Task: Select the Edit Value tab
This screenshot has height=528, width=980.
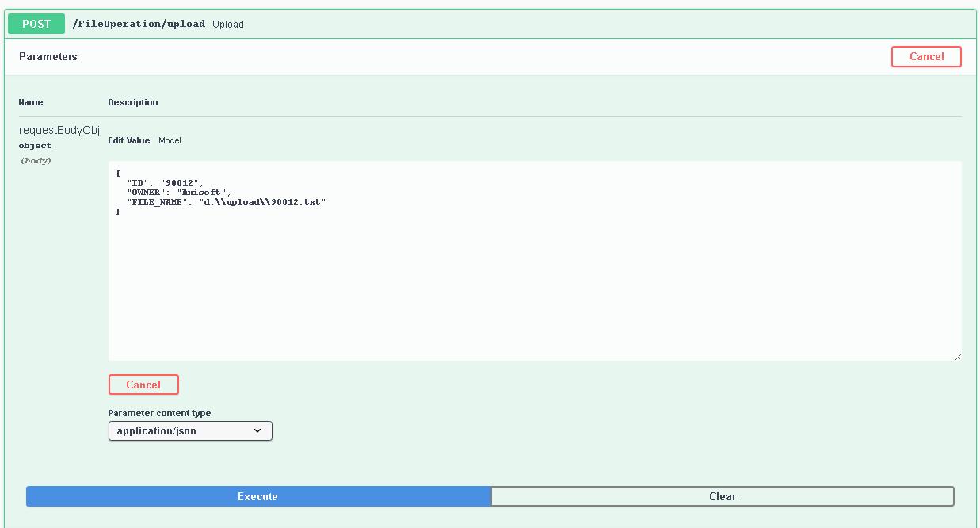Action: click(x=128, y=140)
